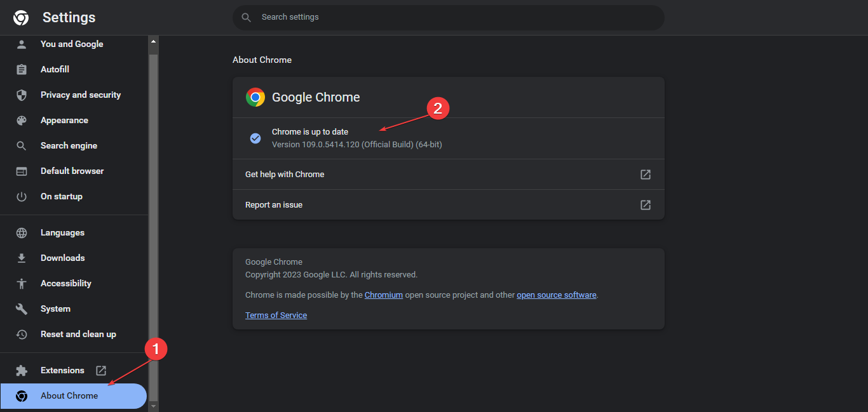The width and height of the screenshot is (868, 412).
Task: Click the blue checkmark update status icon
Action: point(255,138)
